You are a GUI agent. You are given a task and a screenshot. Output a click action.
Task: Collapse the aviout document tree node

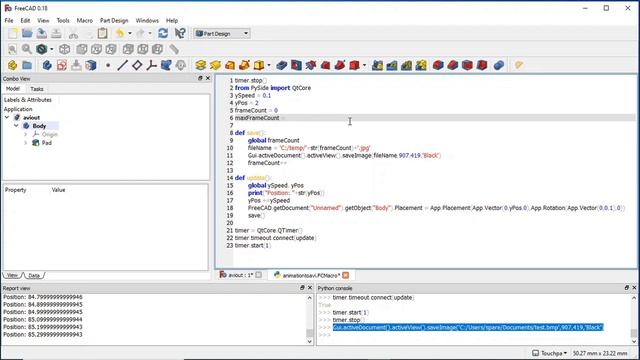pos(7,118)
